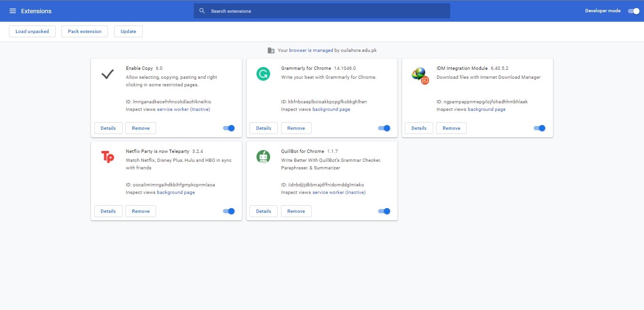The height and width of the screenshot is (310, 644).
Task: Click the 'IDM Integration Module' extension name
Action: tap(462, 68)
